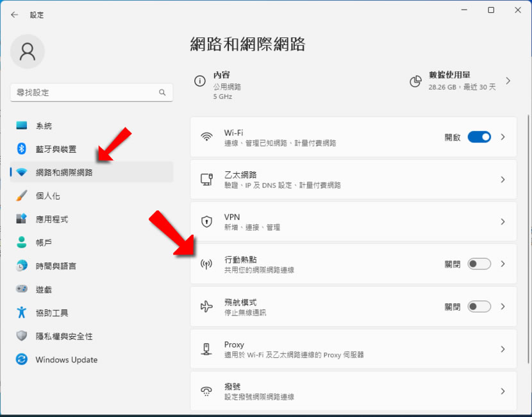Click the VPN shield lock icon
Image resolution: width=532 pixels, height=417 pixels.
[206, 221]
